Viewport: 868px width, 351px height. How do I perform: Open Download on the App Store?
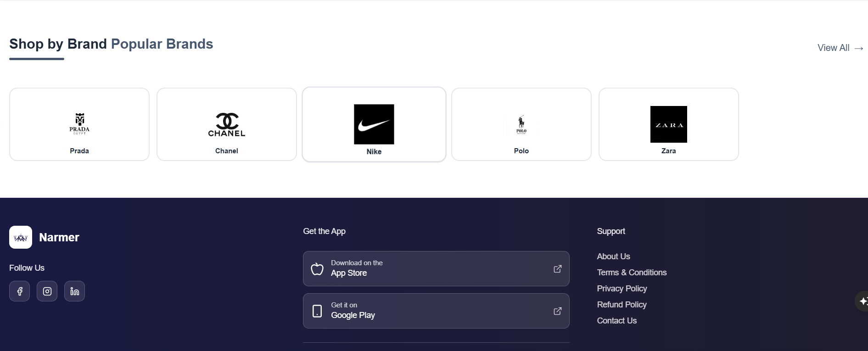pos(436,268)
